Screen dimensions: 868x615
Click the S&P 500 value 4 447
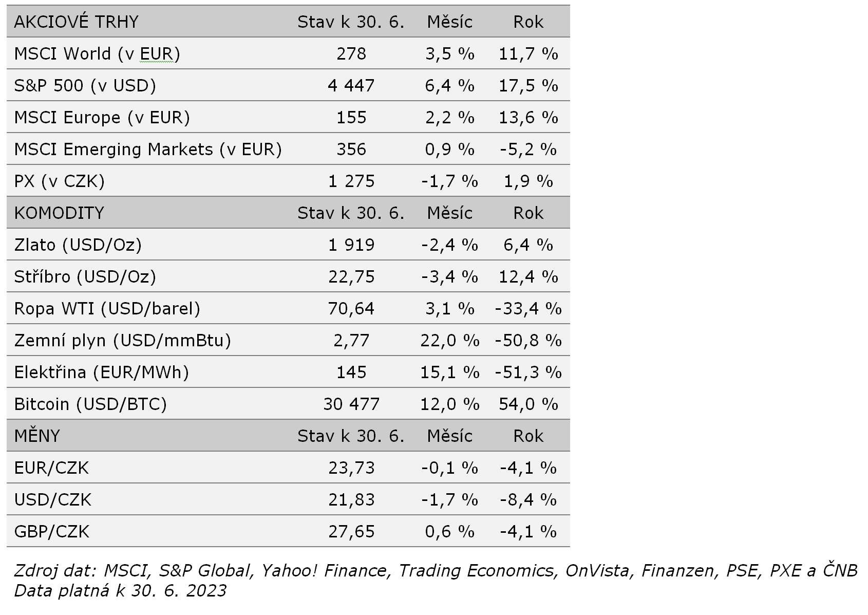pos(351,86)
